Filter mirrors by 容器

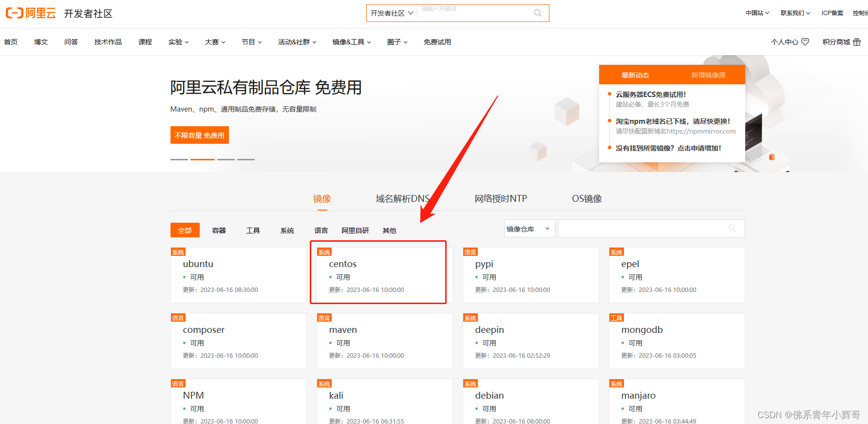pyautogui.click(x=219, y=230)
